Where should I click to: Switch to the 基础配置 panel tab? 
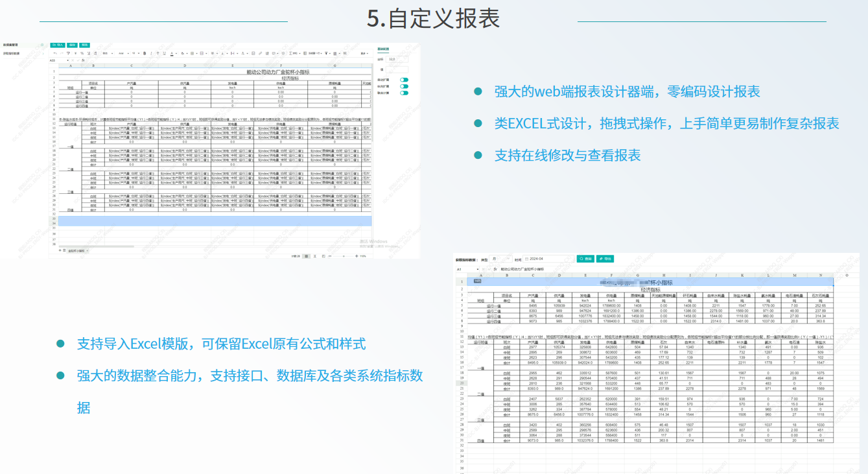(x=383, y=49)
